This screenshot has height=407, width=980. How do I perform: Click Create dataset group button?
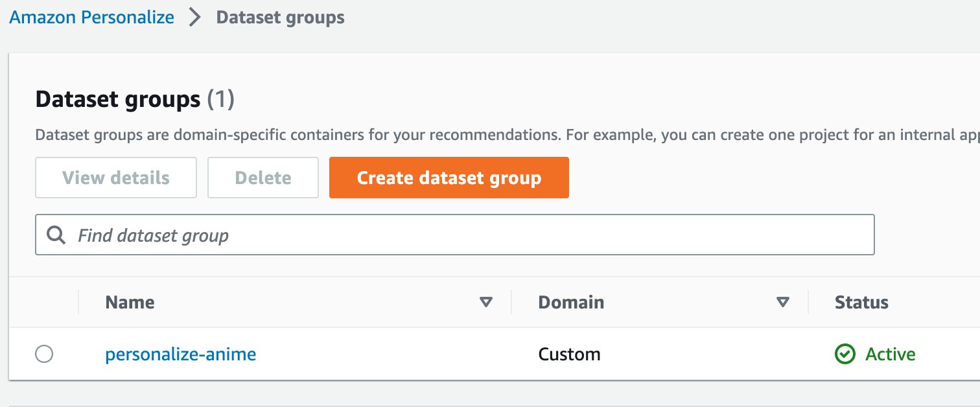(x=449, y=178)
